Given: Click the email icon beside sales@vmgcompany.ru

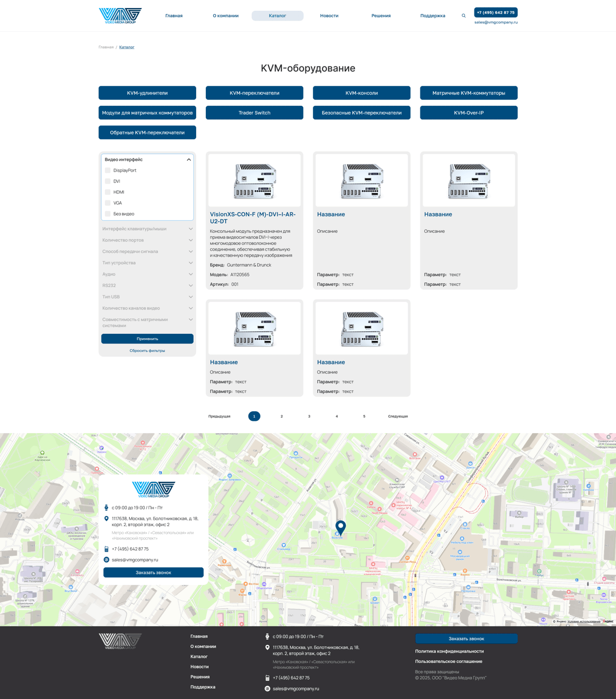Looking at the screenshot, I should [x=106, y=560].
